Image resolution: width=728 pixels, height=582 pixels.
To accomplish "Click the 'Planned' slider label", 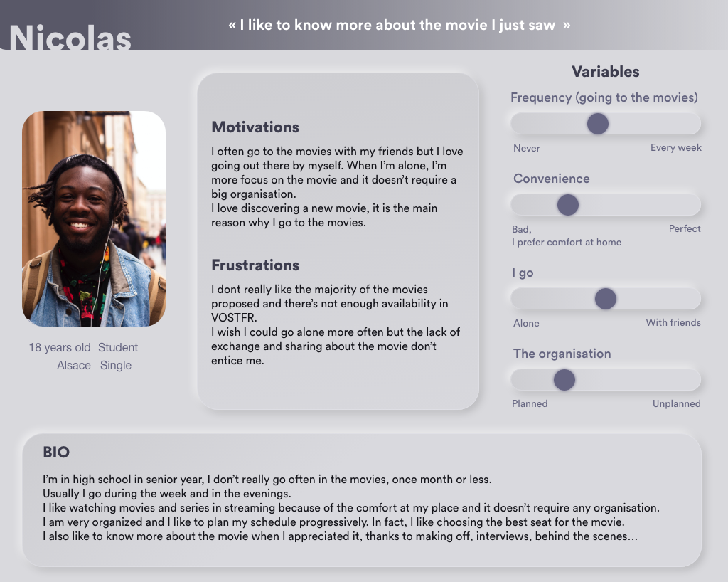I will tap(530, 403).
